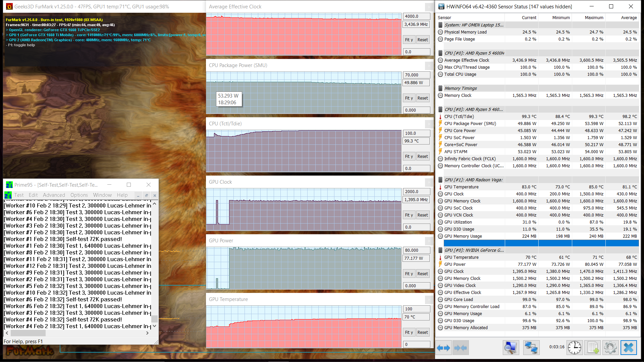Click the FurMark title bar icon
The height and width of the screenshot is (362, 644).
coord(9,6)
